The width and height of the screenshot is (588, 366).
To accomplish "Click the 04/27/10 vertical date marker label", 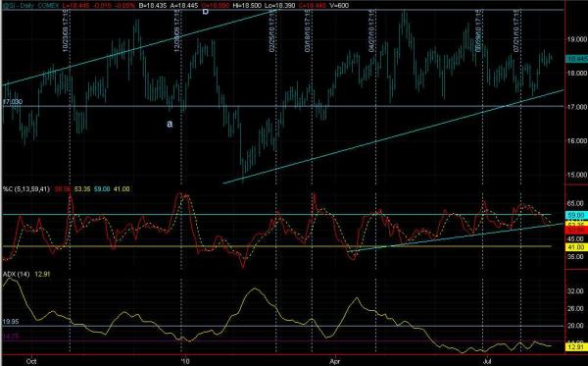I will (371, 30).
